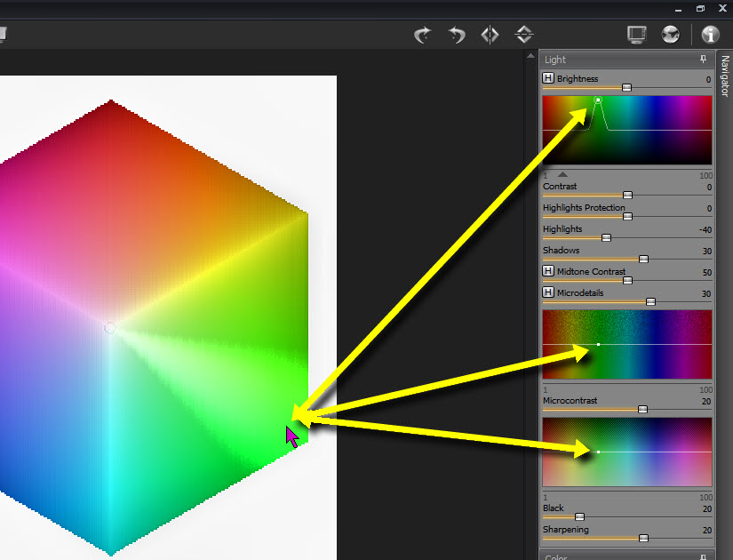Image resolution: width=733 pixels, height=560 pixels.
Task: Click the peak point on brightness hue curve
Action: [598, 100]
